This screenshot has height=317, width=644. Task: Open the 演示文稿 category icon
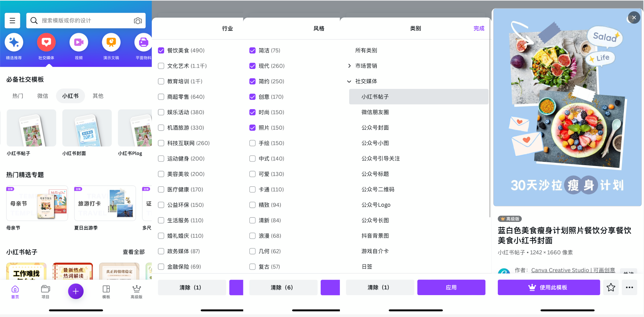point(111,42)
